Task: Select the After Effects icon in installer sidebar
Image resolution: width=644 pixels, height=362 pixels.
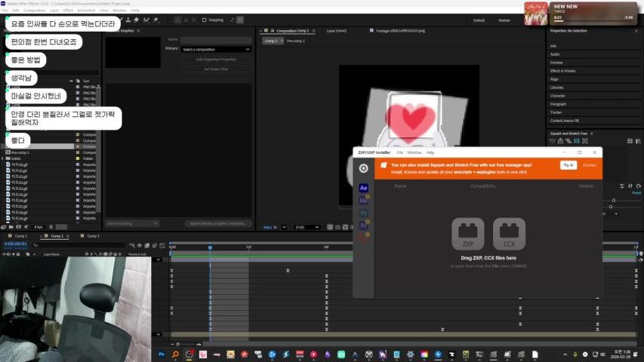Action: 363,188
